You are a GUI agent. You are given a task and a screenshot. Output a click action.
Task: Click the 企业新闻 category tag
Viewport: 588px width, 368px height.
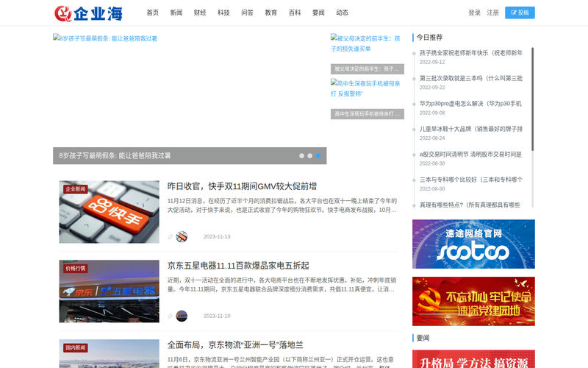point(76,189)
